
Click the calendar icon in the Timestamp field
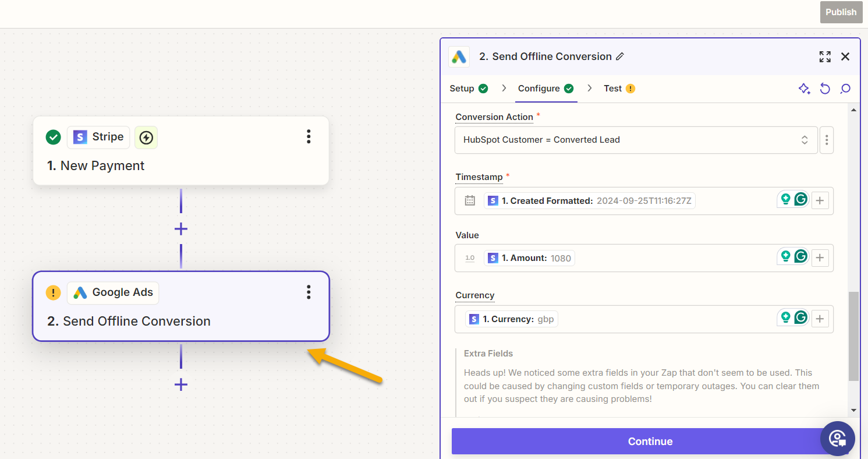pos(470,201)
